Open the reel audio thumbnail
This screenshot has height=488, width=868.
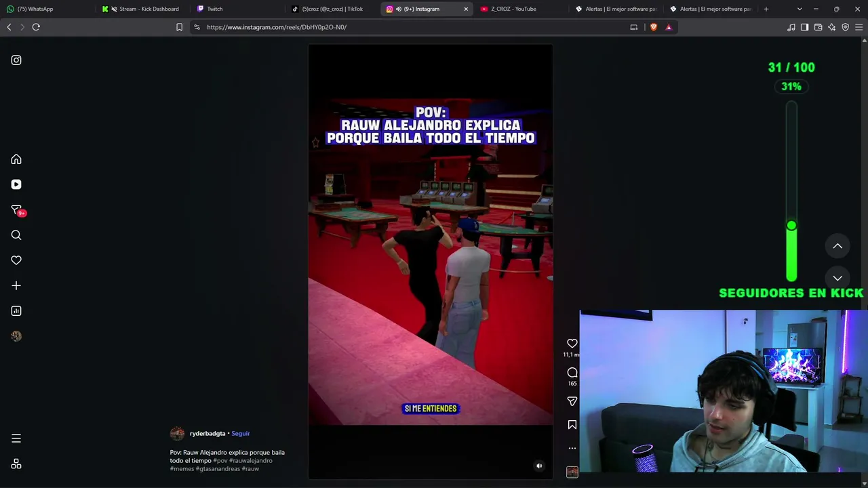click(x=572, y=472)
